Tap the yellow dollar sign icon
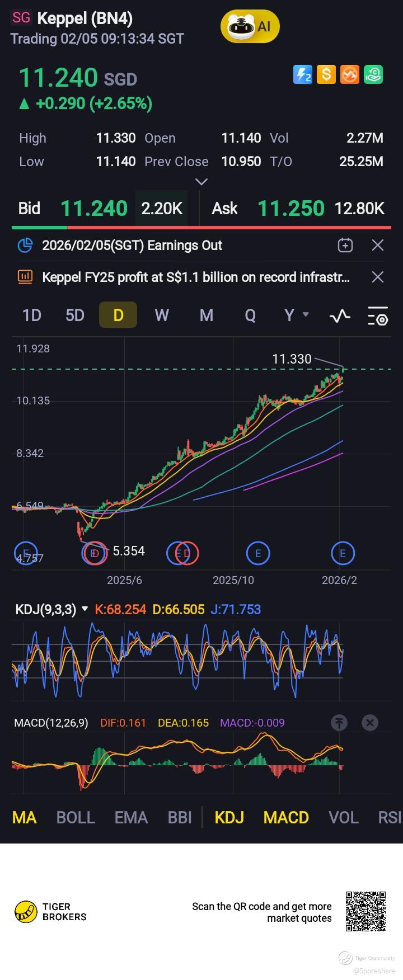Viewport: 403px width, 980px height. (x=326, y=74)
